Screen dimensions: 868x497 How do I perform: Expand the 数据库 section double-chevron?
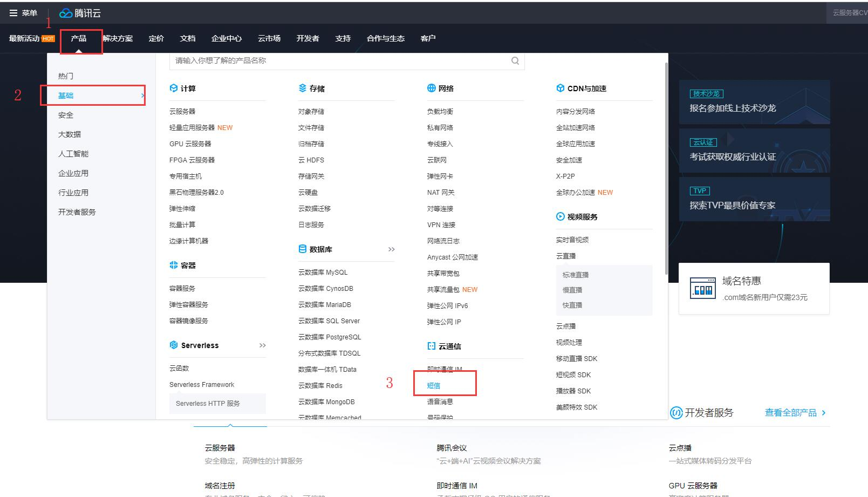[x=392, y=249]
